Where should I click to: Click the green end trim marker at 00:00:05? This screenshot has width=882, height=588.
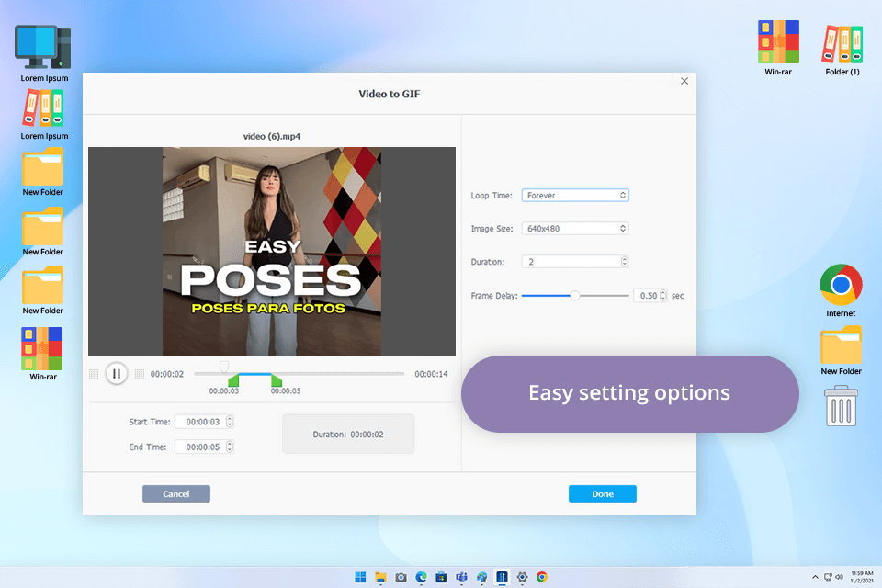pyautogui.click(x=277, y=379)
